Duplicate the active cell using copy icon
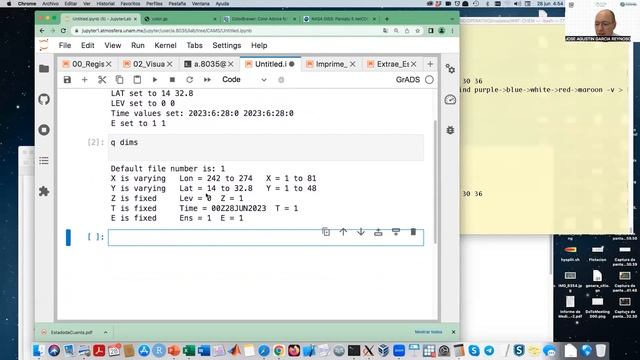640x360 pixels. tap(326, 232)
